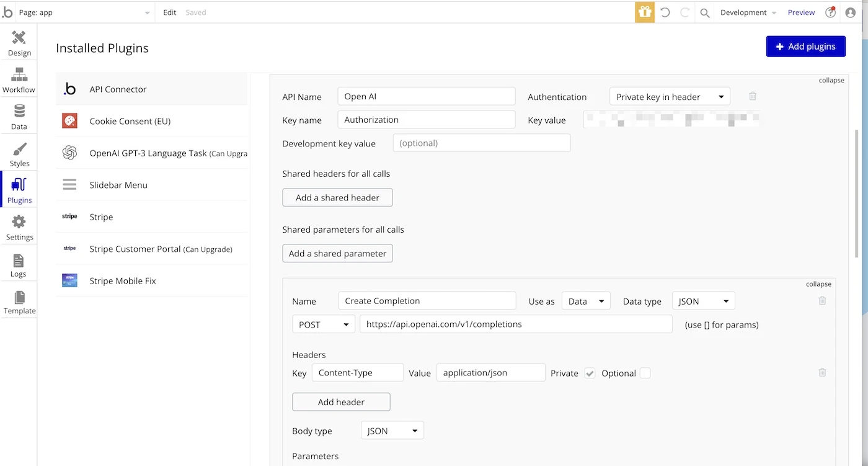
Task: Delete the Create Completion call trash icon
Action: tap(822, 300)
